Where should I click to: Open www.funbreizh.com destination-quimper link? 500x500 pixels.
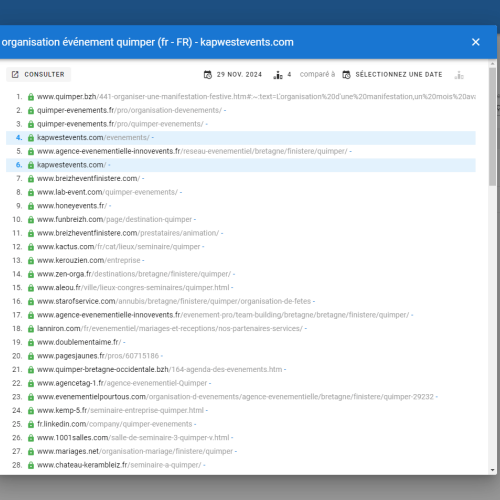coord(115,220)
